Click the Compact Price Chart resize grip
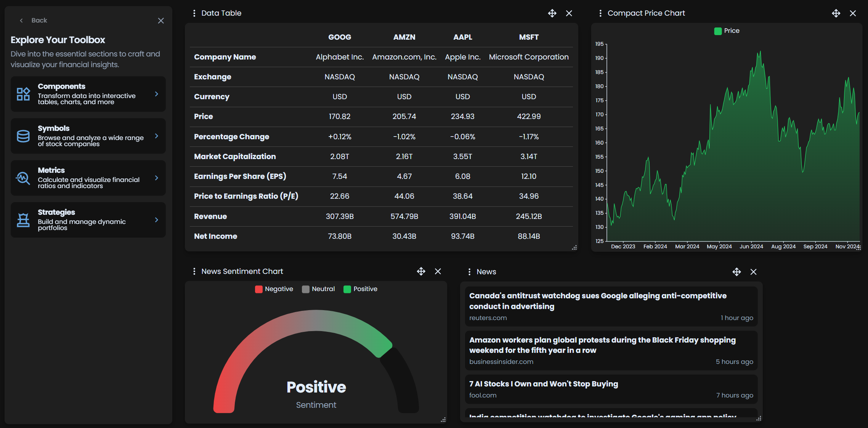 858,248
